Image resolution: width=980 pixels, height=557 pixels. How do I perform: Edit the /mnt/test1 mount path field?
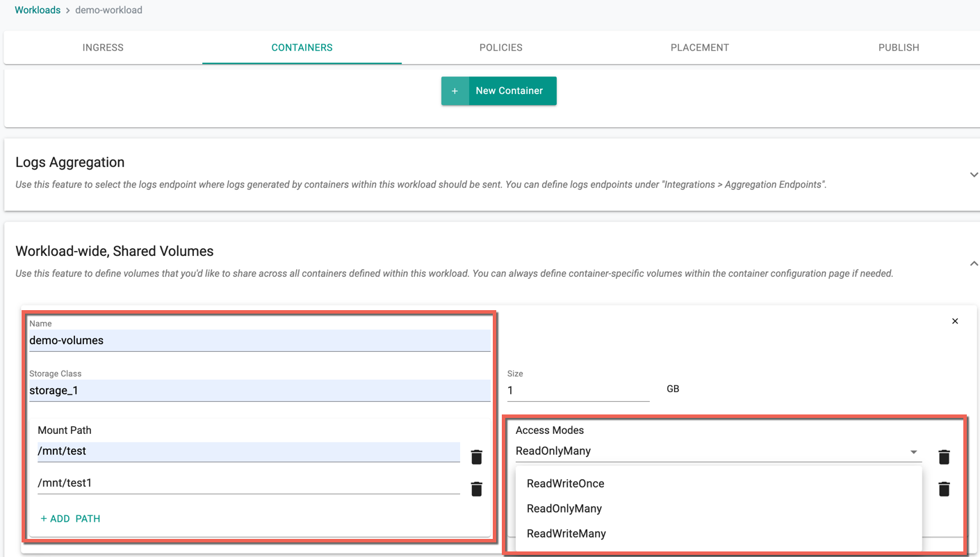pyautogui.click(x=249, y=483)
